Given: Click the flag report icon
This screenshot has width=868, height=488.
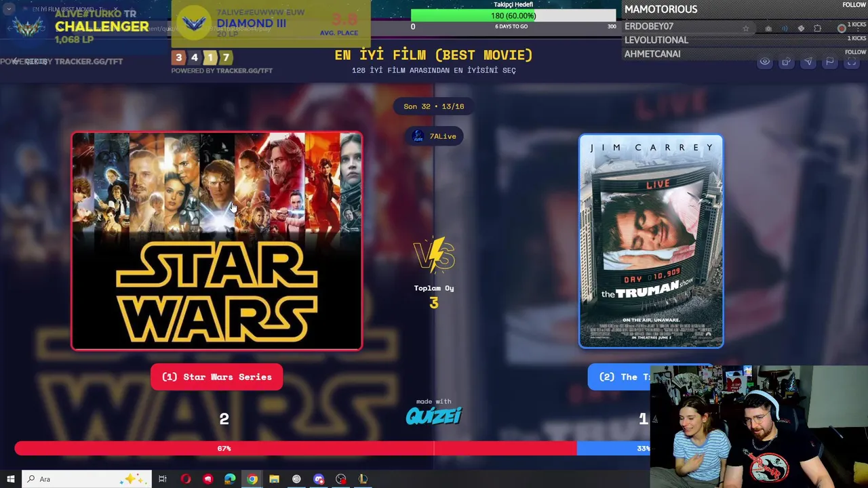Looking at the screenshot, I should click(830, 62).
